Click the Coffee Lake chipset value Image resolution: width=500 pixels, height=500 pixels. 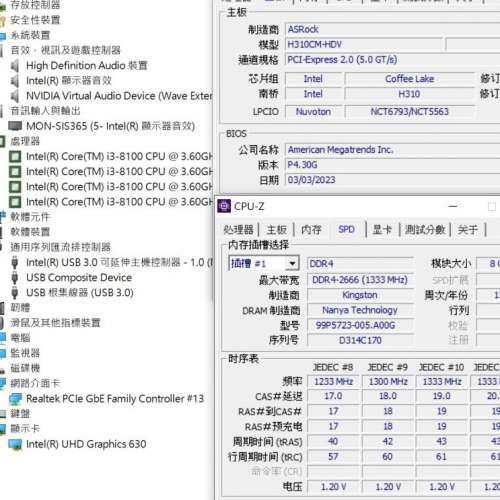tap(410, 79)
